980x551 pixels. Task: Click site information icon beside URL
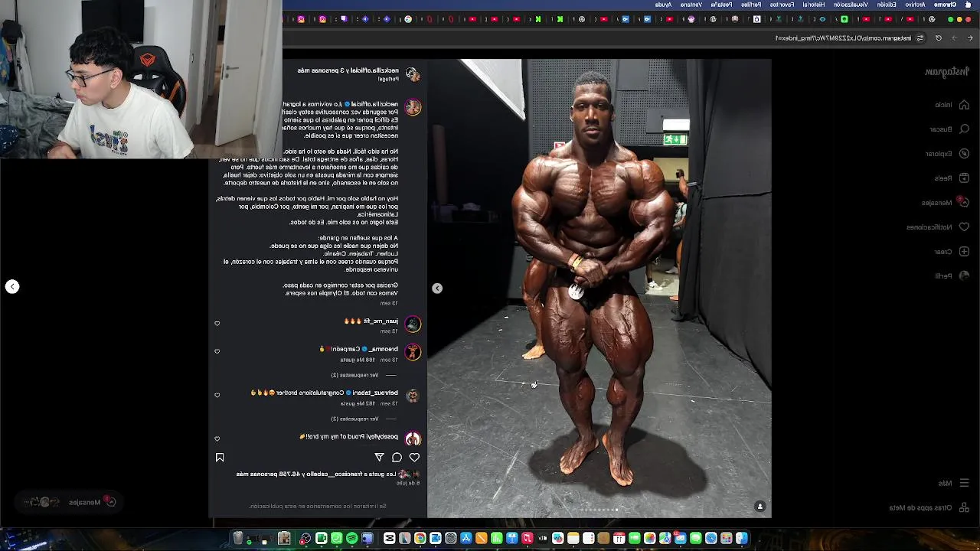pos(920,37)
